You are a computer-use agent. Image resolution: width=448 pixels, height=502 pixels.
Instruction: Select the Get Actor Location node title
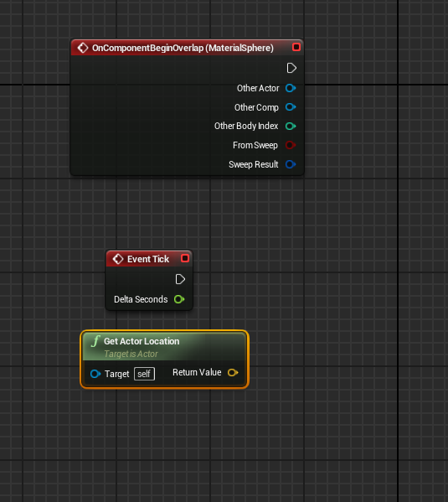pos(142,341)
